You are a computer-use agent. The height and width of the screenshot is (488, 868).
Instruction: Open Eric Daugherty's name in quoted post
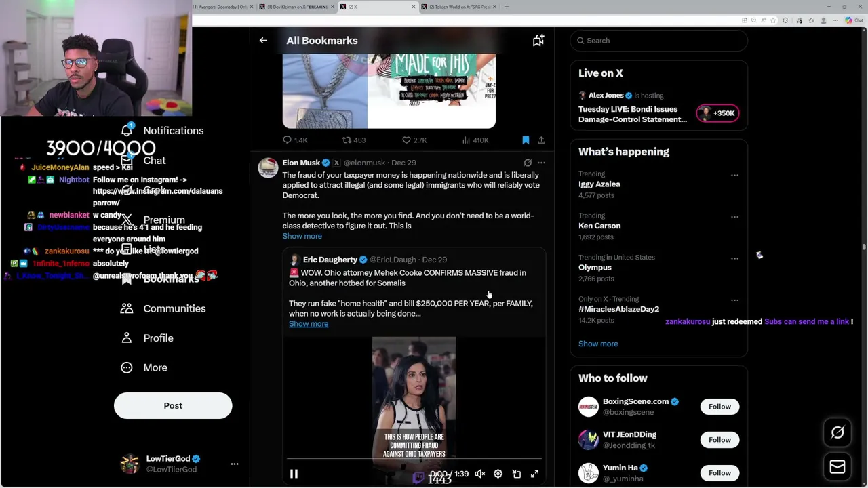[x=330, y=260]
